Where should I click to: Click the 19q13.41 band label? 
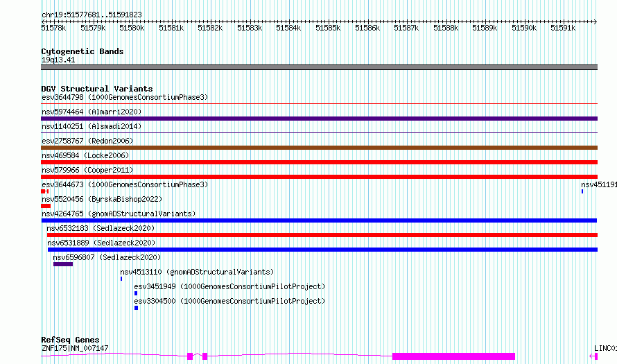tap(58, 60)
